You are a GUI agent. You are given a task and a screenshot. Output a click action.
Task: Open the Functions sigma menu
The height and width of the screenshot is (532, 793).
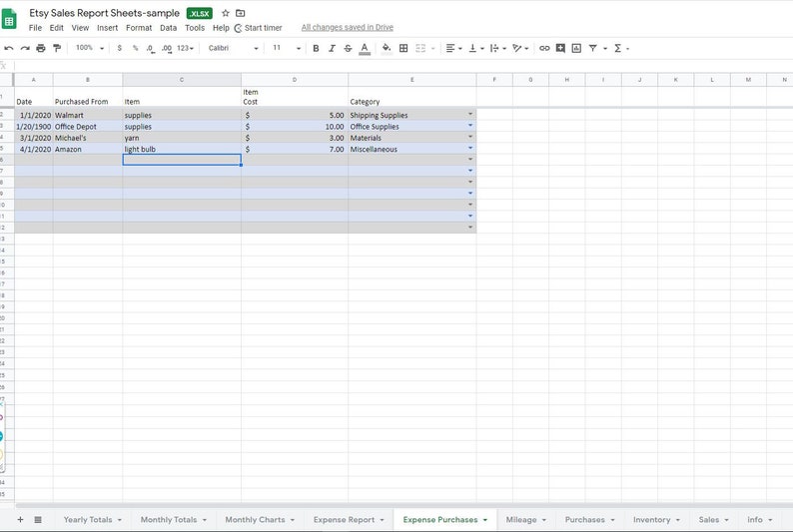(620, 48)
